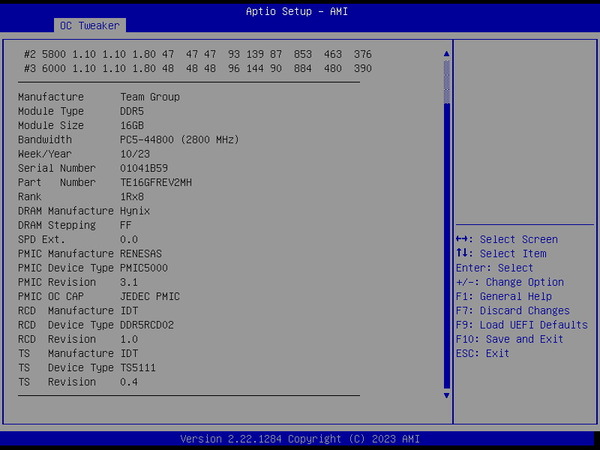Click the scrollbar up arrow
The height and width of the screenshot is (450, 600).
point(447,54)
